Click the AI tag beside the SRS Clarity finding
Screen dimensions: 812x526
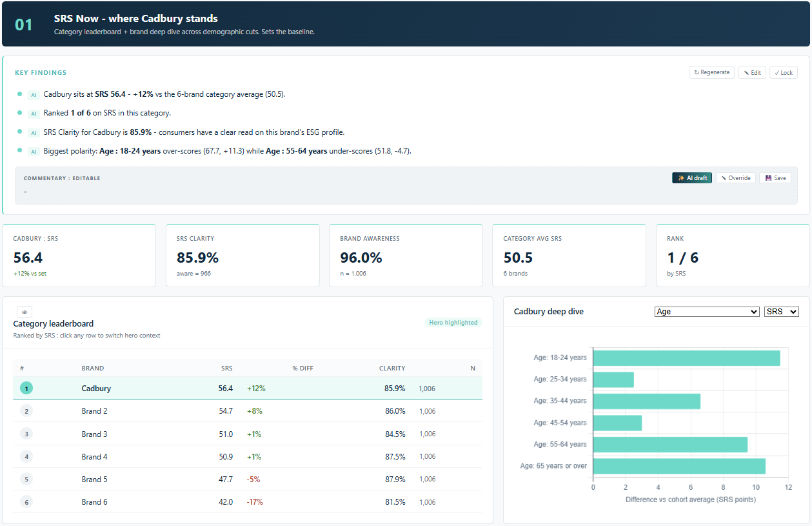[34, 132]
